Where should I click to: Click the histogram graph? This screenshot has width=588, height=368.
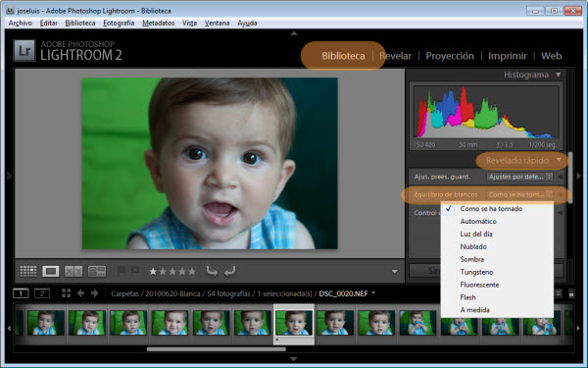click(x=486, y=112)
